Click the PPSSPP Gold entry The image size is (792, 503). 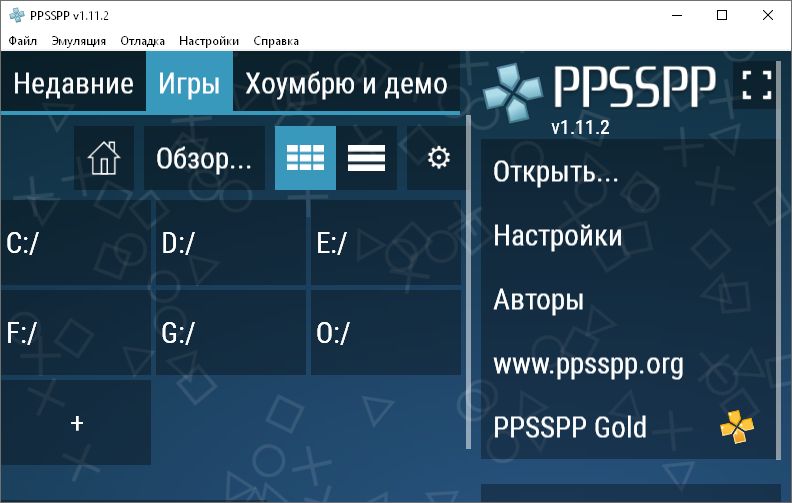pos(628,427)
